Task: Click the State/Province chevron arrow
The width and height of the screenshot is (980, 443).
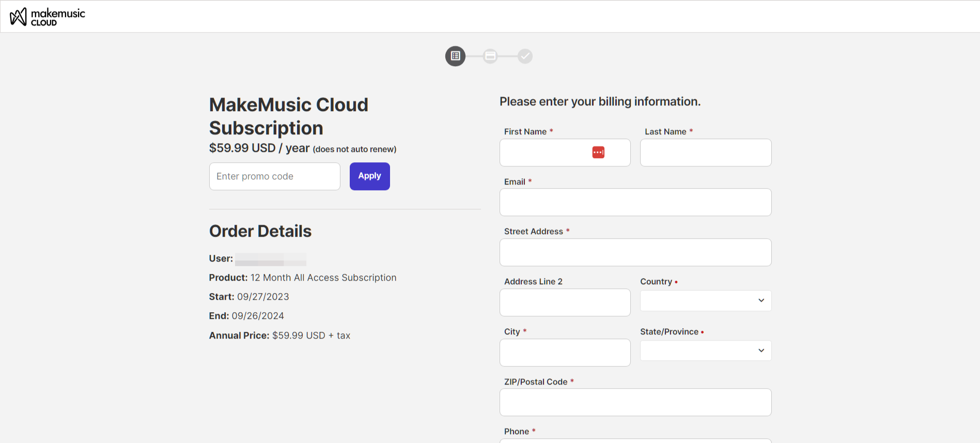Action: tap(761, 351)
